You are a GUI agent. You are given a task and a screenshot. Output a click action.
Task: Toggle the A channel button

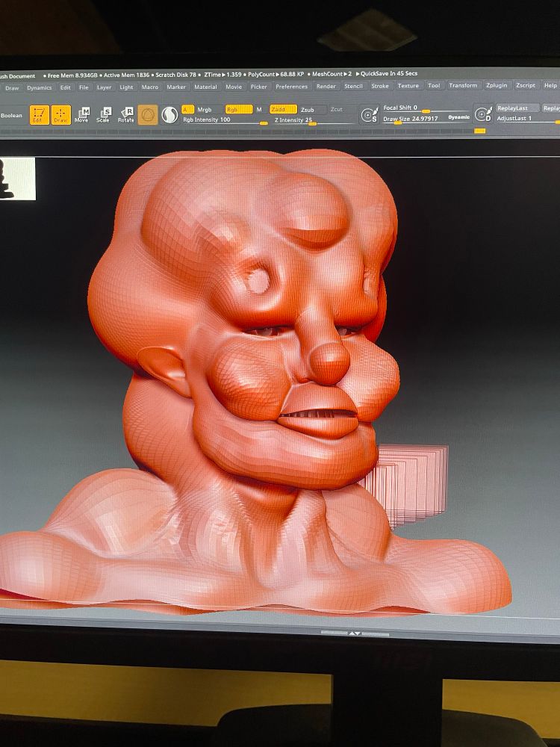[187, 110]
